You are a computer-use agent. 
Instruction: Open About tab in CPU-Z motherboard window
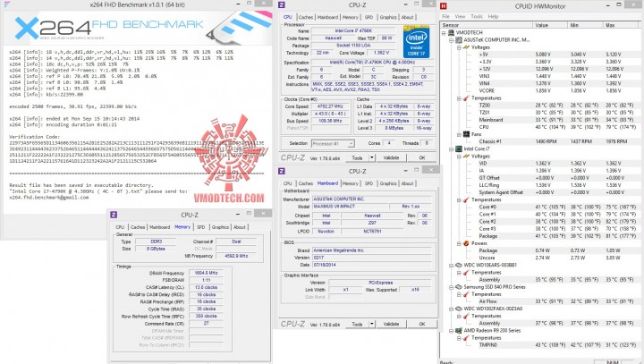pos(408,183)
